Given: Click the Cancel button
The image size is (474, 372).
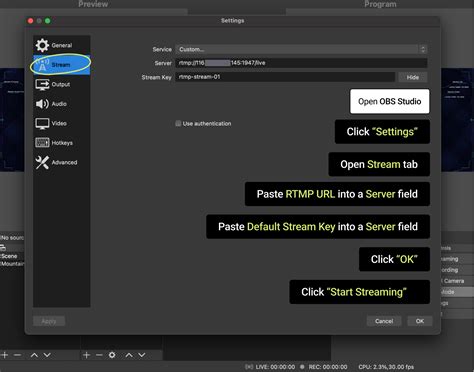Looking at the screenshot, I should pyautogui.click(x=384, y=321).
